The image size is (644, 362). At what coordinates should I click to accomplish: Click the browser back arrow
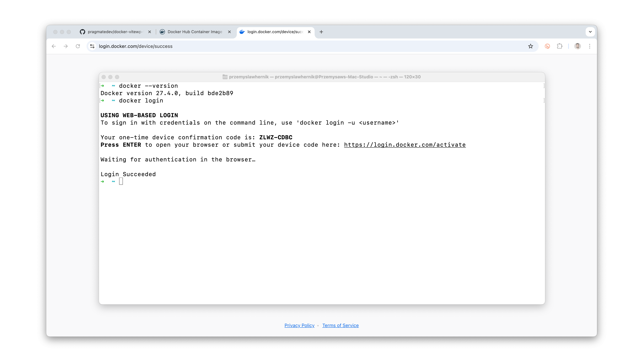point(54,46)
